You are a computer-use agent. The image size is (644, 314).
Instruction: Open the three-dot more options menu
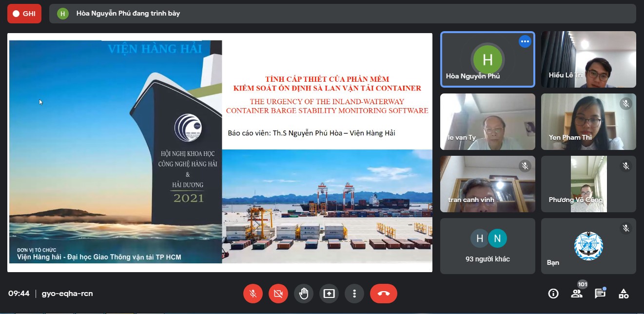click(354, 294)
